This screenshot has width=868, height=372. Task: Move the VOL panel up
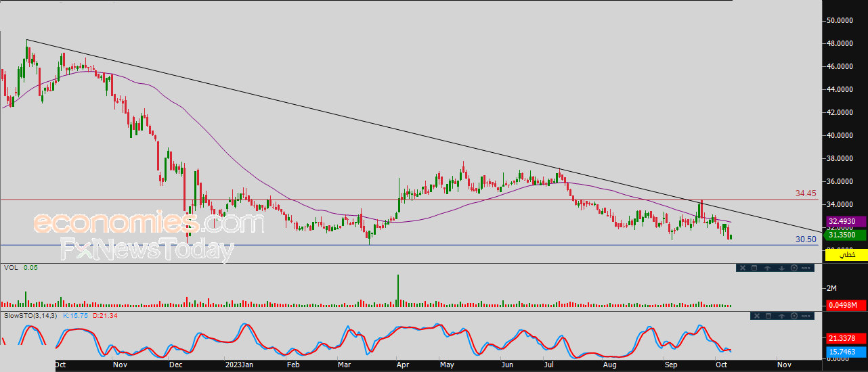click(767, 268)
